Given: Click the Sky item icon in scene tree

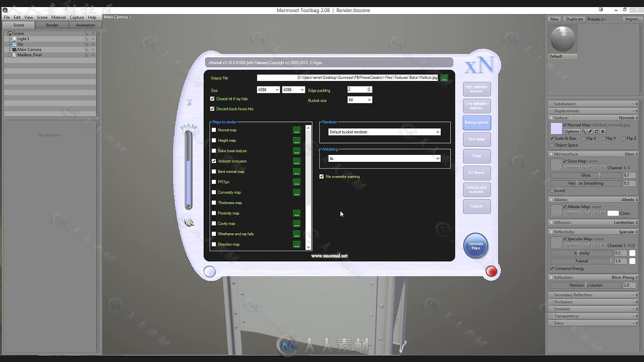Looking at the screenshot, I should click(14, 44).
